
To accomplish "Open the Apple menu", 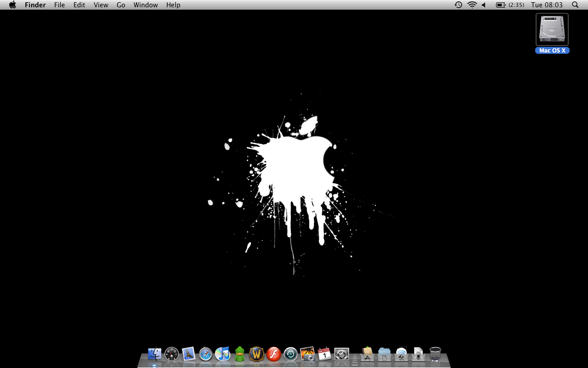I will pos(13,5).
